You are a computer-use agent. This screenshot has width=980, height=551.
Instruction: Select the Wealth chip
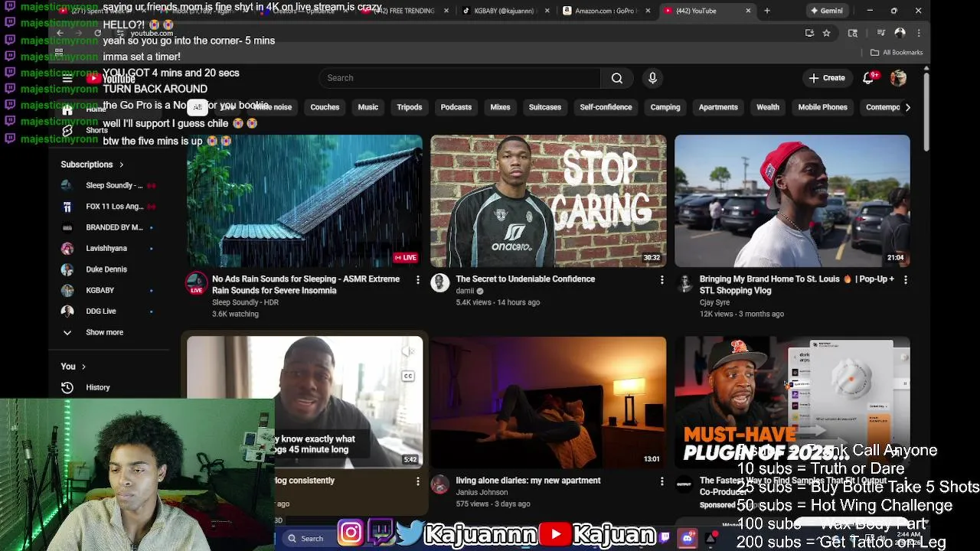(x=768, y=107)
